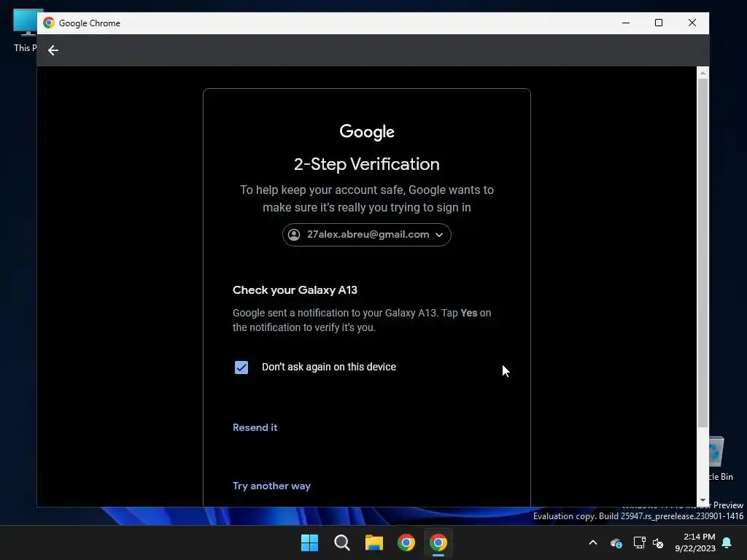Image resolution: width=747 pixels, height=560 pixels.
Task: Click the scrollbar up arrow
Action: click(703, 73)
